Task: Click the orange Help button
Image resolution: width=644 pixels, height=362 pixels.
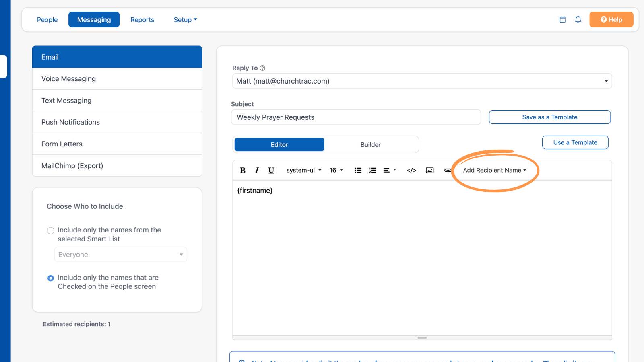Action: pyautogui.click(x=611, y=19)
